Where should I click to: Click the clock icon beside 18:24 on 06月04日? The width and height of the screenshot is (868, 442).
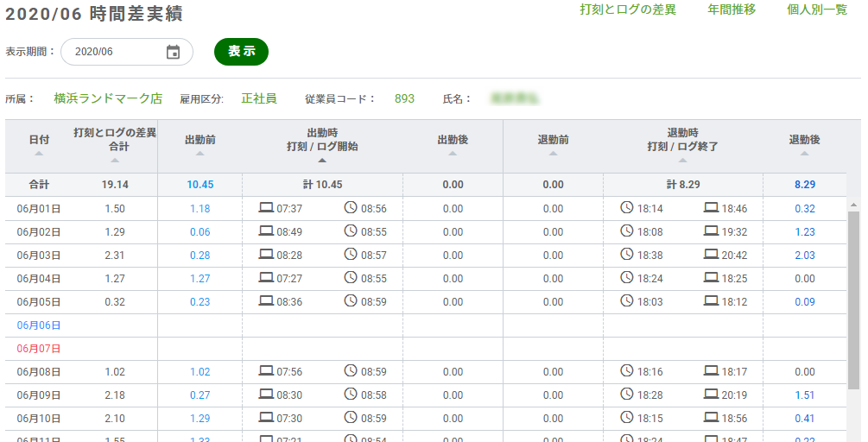point(627,277)
